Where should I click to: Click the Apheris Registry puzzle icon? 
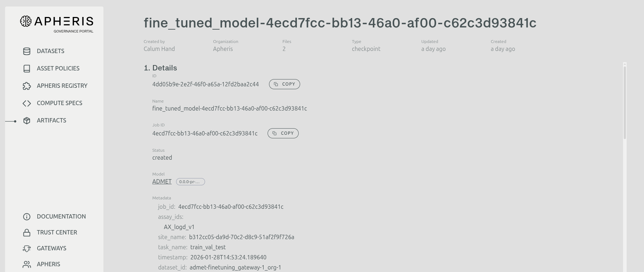pos(27,86)
